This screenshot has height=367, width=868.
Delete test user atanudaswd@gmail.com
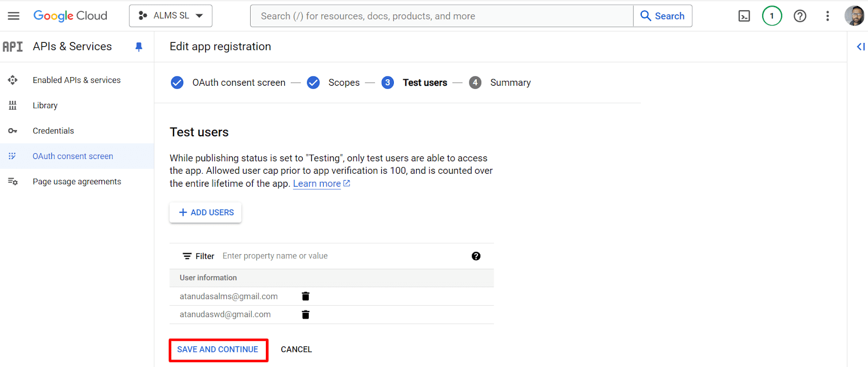tap(305, 315)
